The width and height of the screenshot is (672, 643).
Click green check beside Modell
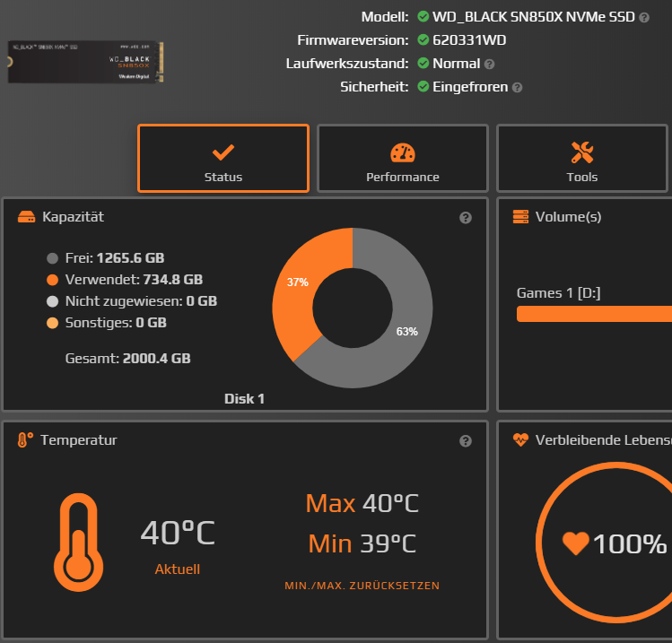[423, 17]
